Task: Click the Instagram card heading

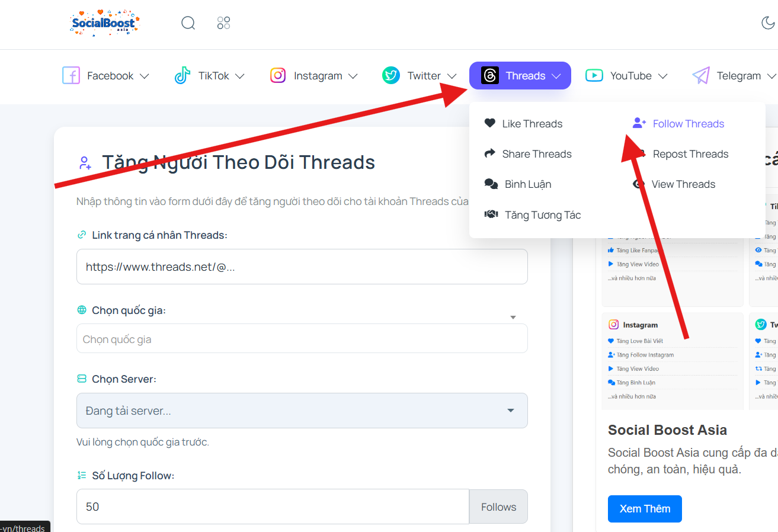Action: [640, 325]
